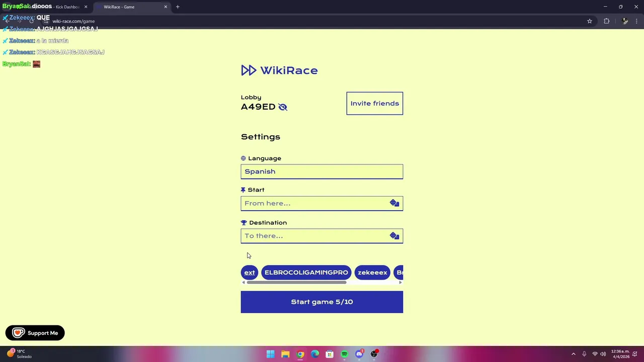Open the clock showing 12:36 a.m.
644x362 pixels.
point(620,354)
